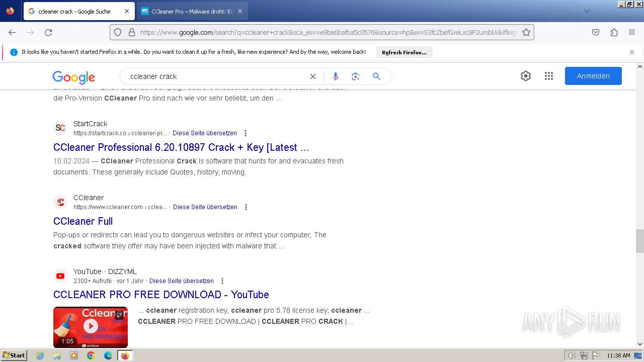This screenshot has width=644, height=362.
Task: Open CCleaner Professional 6.20.10897 Crack result link
Action: 181,147
